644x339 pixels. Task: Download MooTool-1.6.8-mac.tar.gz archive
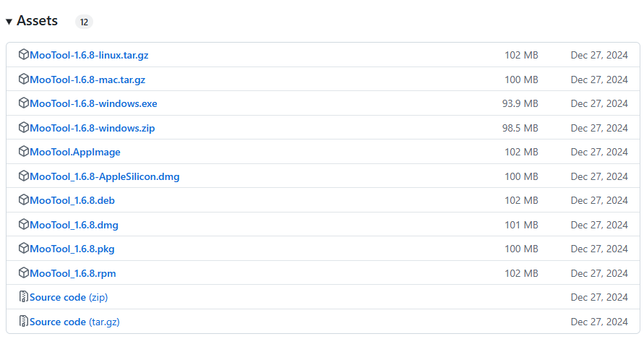click(x=87, y=80)
